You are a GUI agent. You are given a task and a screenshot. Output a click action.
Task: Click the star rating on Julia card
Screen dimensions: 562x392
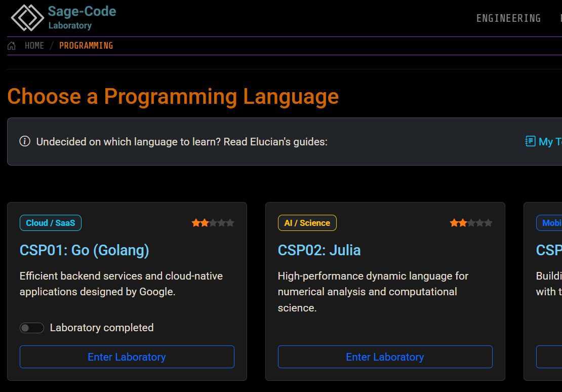coord(471,223)
